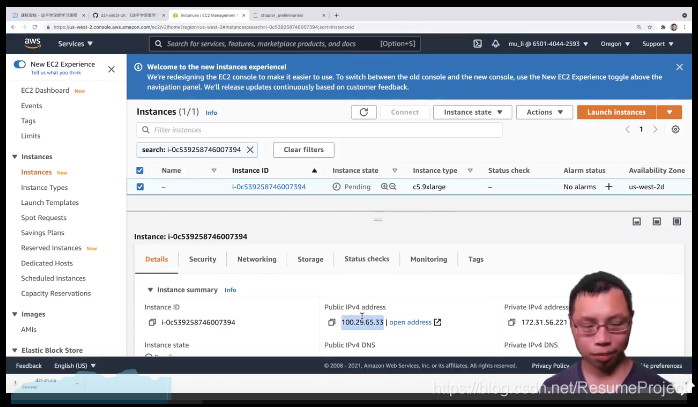Click the browser reload icon
This screenshot has width=698, height=407.
[x=35, y=27]
